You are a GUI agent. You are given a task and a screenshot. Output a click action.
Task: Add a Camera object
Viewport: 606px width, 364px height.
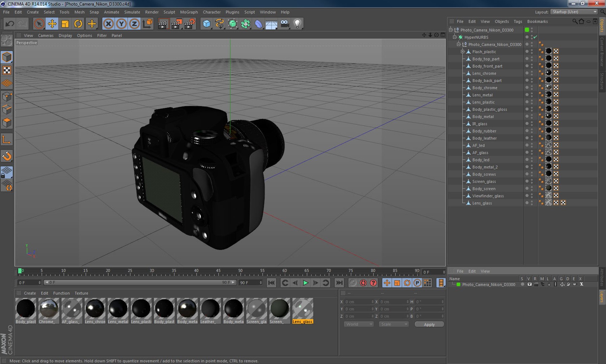point(285,24)
